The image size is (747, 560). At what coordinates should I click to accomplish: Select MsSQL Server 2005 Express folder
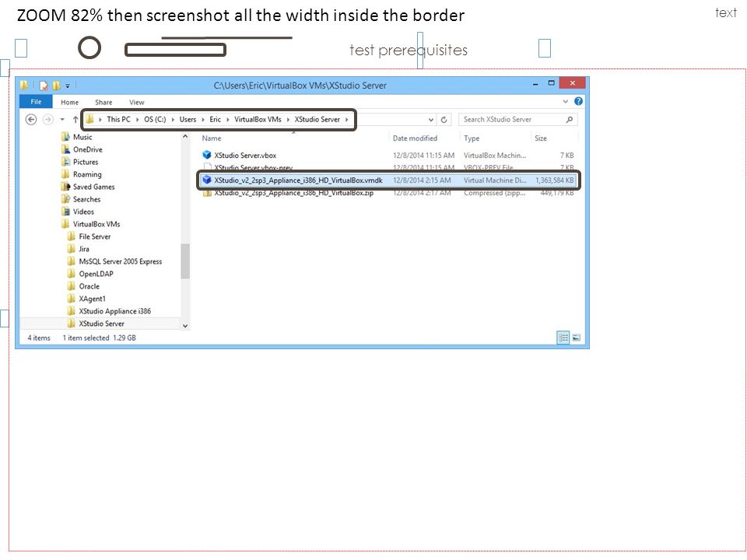(121, 261)
